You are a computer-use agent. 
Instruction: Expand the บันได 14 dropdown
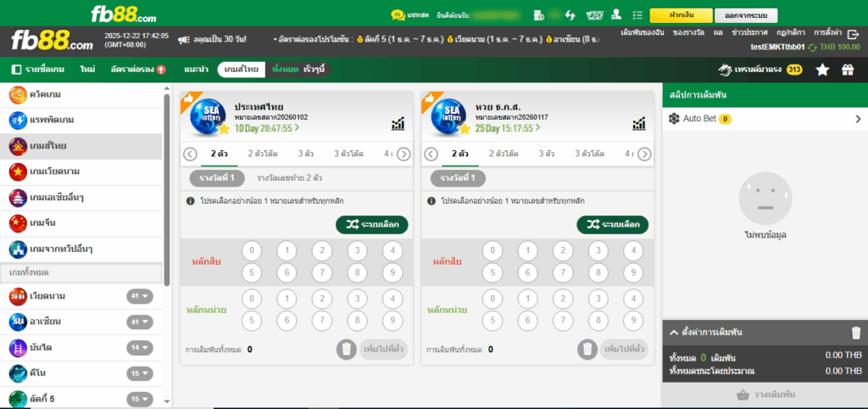140,348
